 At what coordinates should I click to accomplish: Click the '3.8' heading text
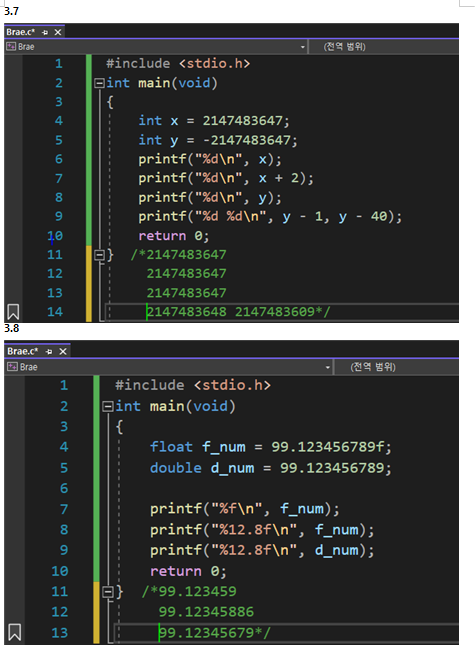tap(11, 328)
